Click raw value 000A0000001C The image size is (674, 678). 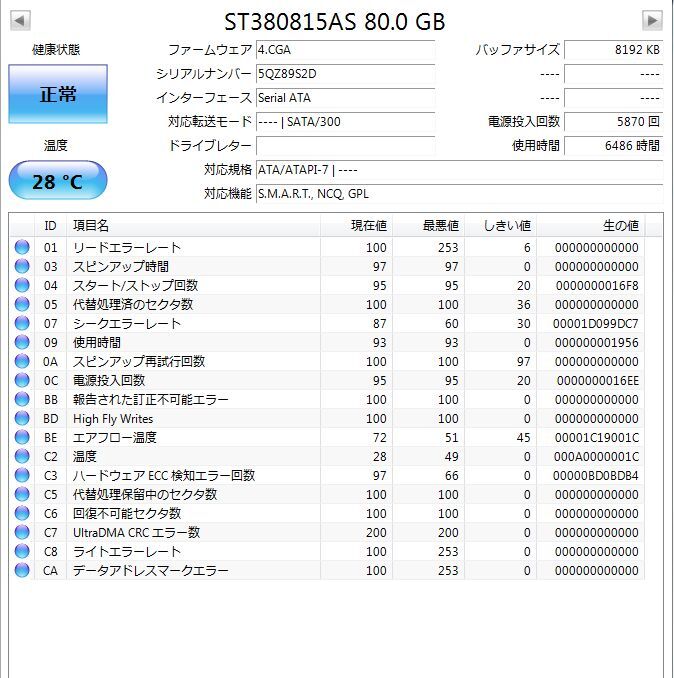point(597,457)
